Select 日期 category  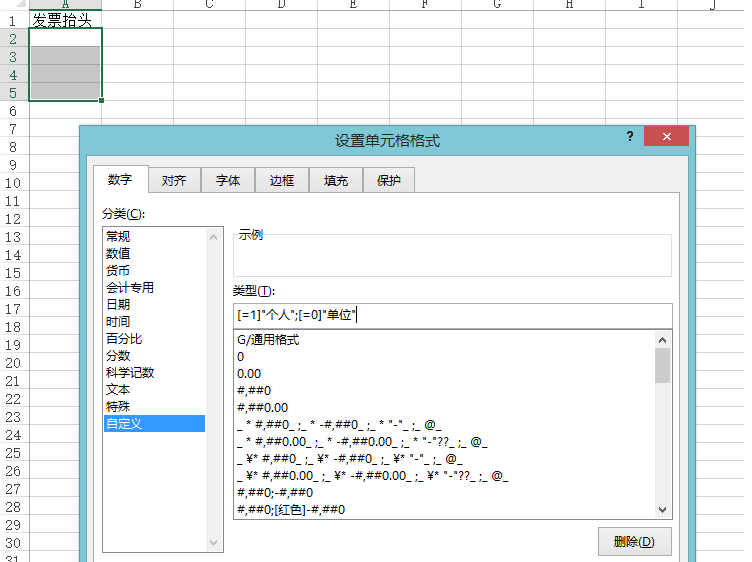point(154,304)
